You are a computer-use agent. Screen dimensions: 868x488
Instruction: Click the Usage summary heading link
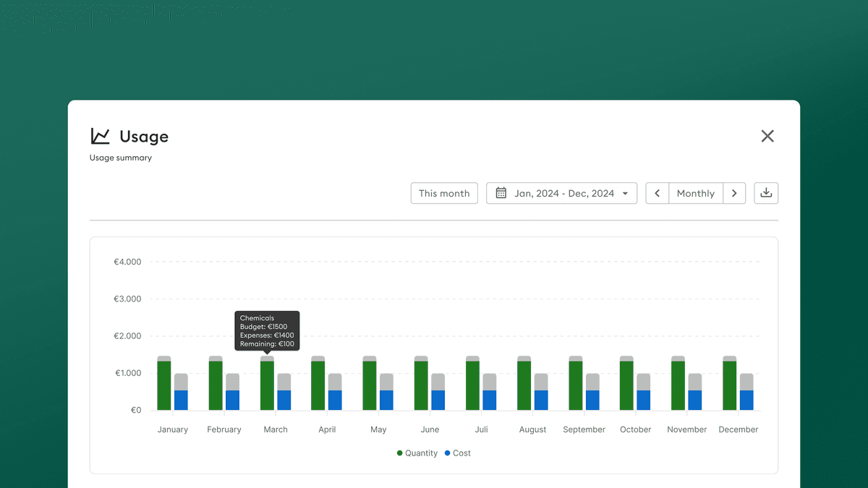click(120, 157)
